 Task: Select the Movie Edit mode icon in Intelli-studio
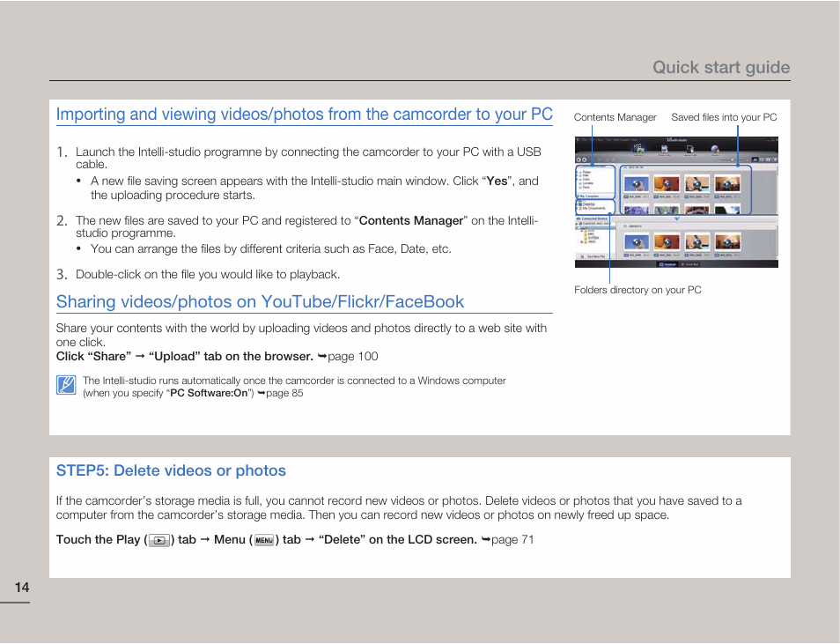(x=690, y=150)
